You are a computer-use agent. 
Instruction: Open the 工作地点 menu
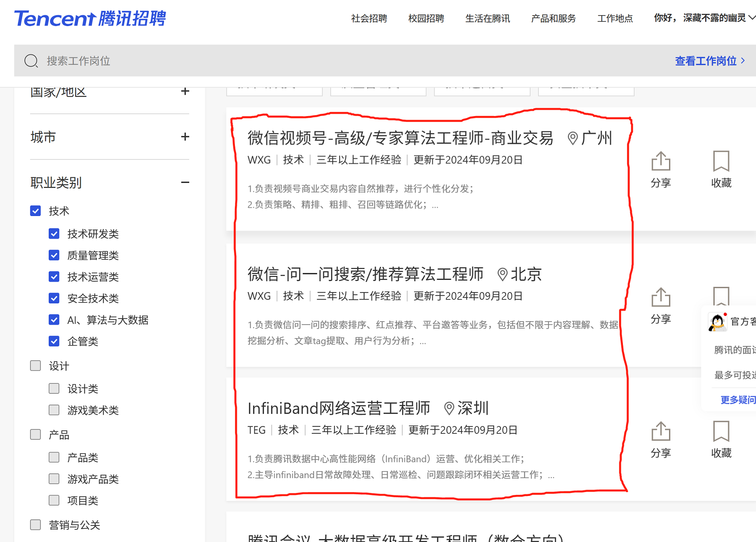coord(615,18)
